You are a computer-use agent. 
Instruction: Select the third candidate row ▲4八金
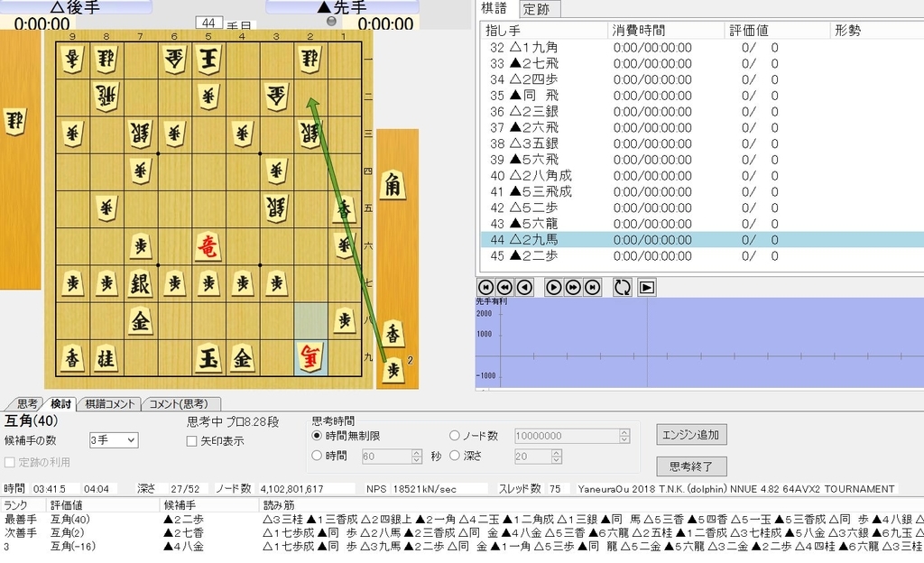click(462, 546)
